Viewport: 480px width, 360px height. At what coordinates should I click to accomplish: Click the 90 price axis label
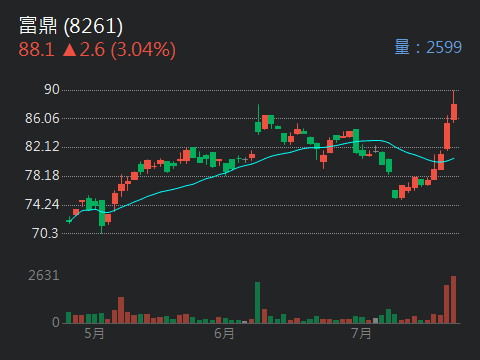point(52,90)
